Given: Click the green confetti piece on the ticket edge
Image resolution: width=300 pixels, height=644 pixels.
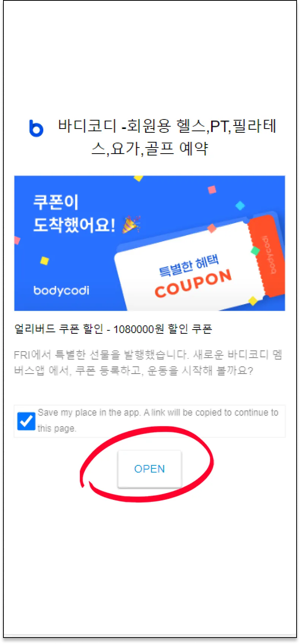Looking at the screenshot, I should click(255, 251).
